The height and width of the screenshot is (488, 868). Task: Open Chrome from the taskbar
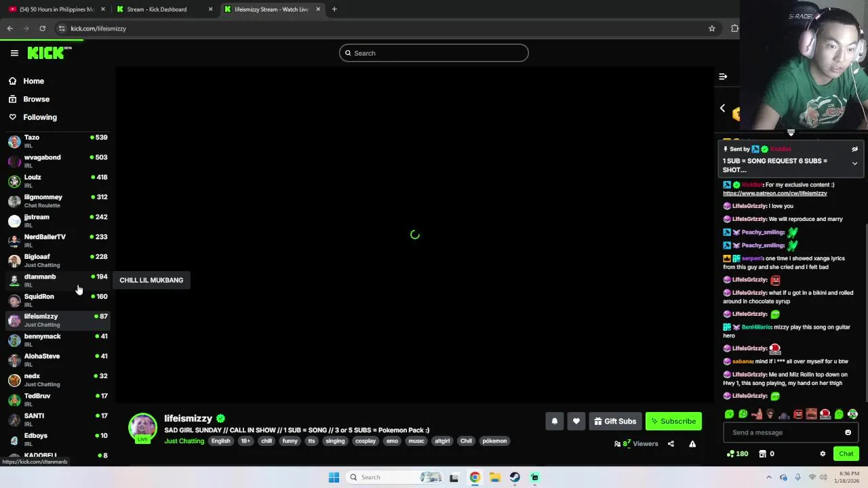tap(475, 477)
